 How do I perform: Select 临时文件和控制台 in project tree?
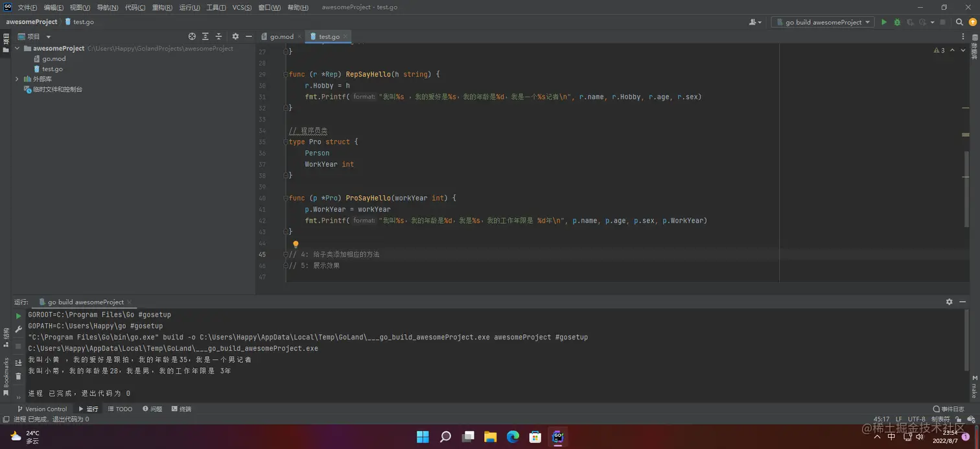pyautogui.click(x=57, y=89)
